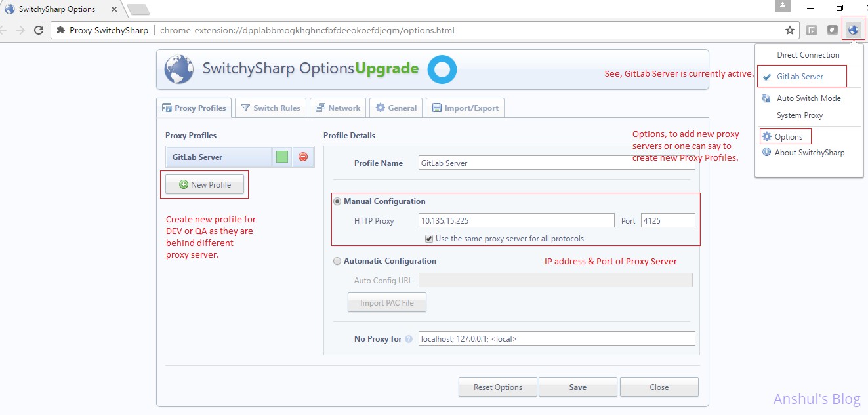Click the Import PAC File button
This screenshot has width=868, height=415.
tap(387, 303)
